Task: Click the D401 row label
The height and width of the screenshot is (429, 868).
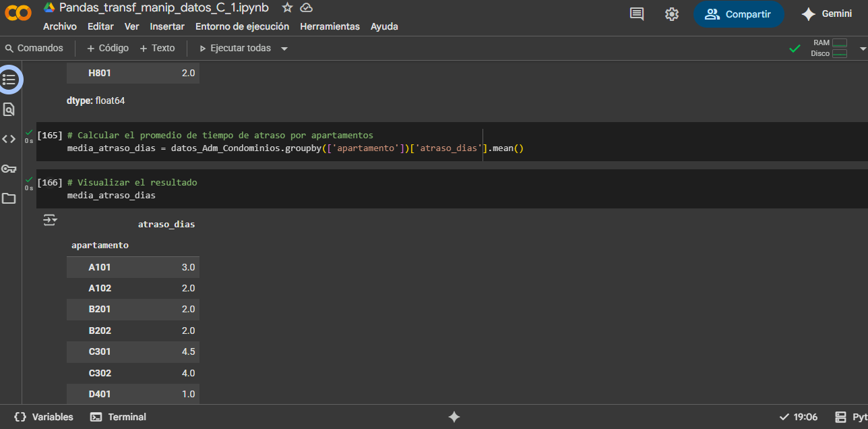Action: pyautogui.click(x=100, y=394)
